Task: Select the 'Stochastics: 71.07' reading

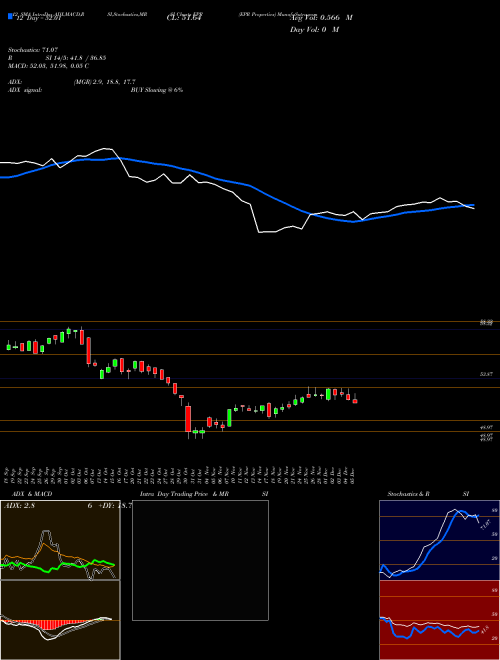Action: (33, 50)
